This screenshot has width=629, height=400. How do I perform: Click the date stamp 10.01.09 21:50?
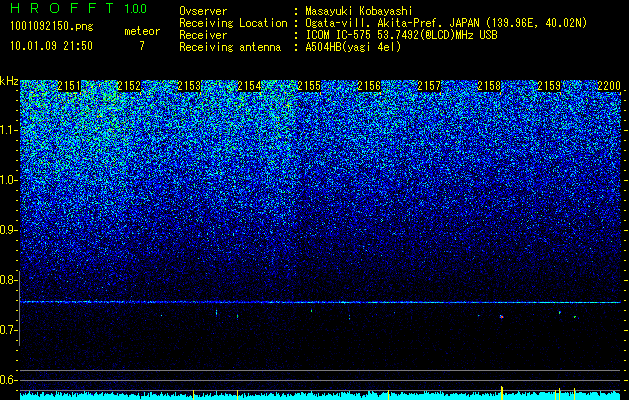tap(51, 46)
